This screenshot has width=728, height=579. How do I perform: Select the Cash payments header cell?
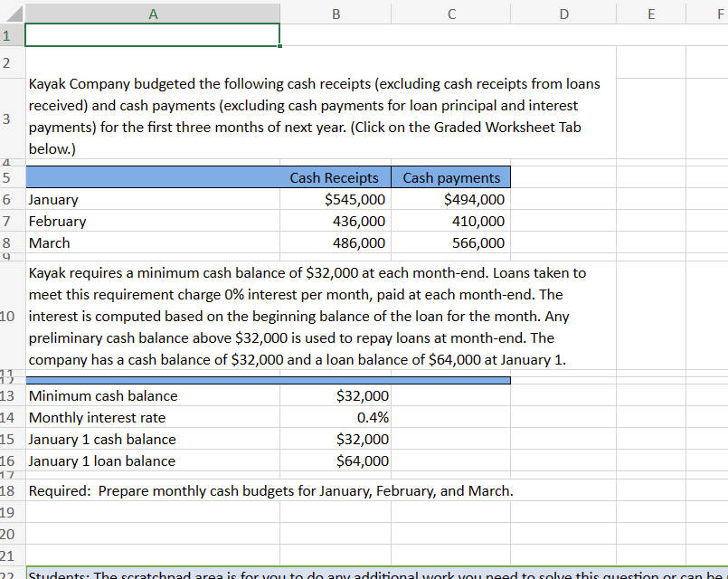(450, 177)
